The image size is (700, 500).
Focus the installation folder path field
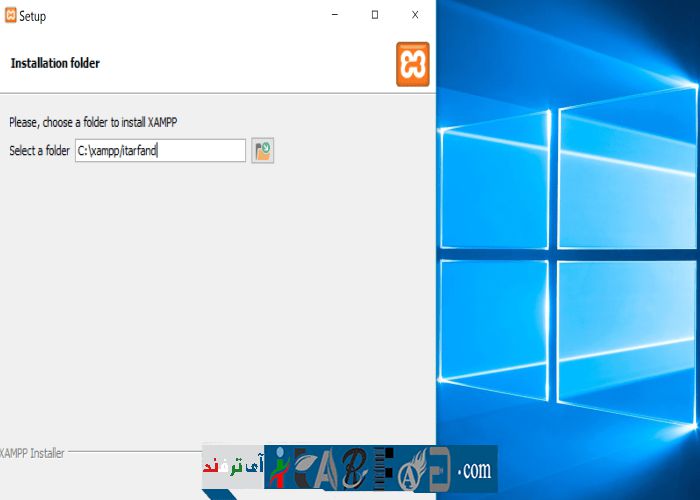pyautogui.click(x=160, y=151)
